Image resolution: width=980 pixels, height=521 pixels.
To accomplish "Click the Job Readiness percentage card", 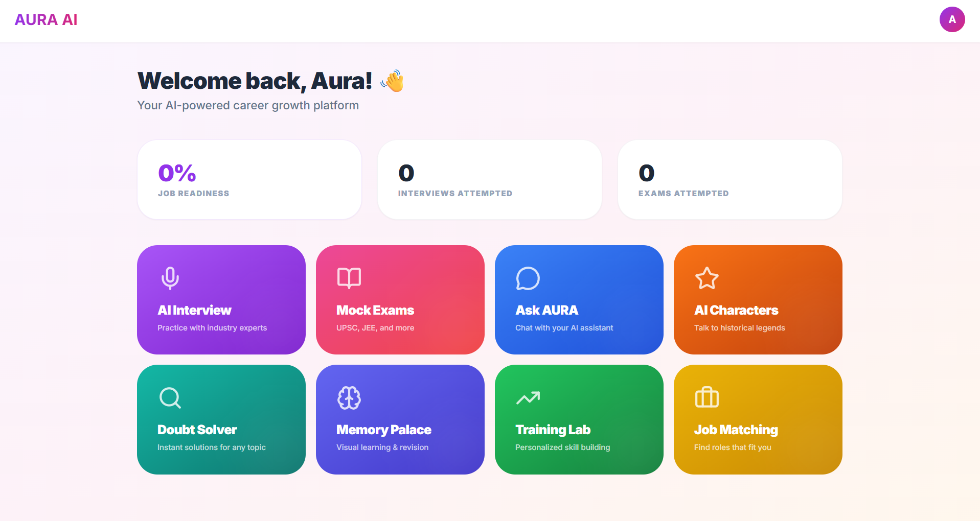I will [x=249, y=179].
